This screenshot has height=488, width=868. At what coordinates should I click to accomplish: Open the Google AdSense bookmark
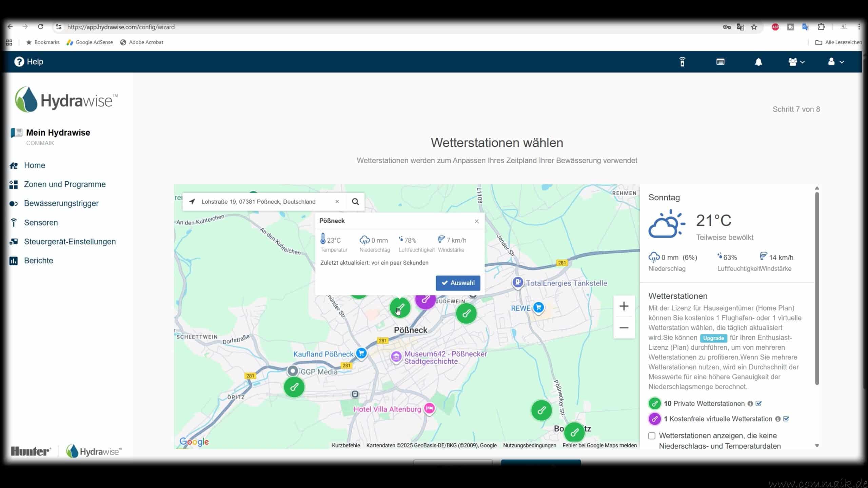point(90,42)
